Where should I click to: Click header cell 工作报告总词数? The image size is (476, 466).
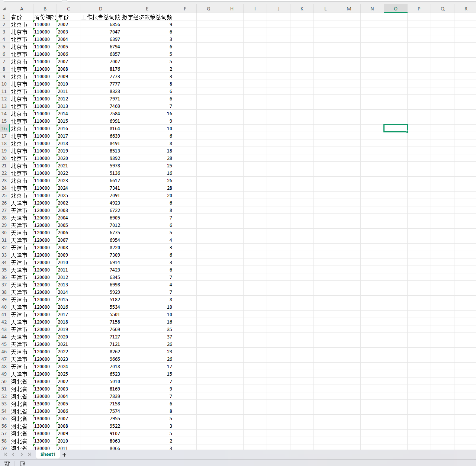point(101,17)
